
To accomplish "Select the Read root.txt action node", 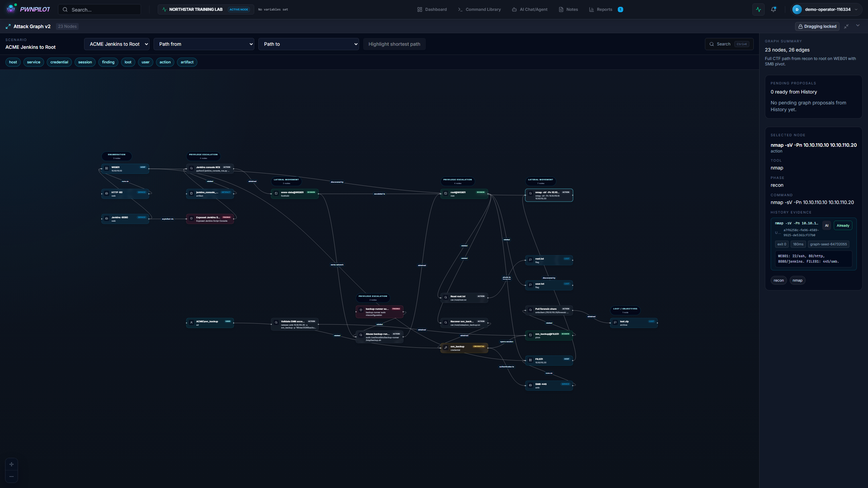I will click(x=464, y=298).
